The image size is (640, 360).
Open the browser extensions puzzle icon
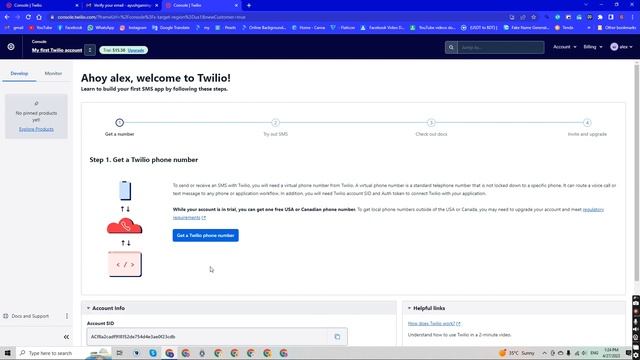(600, 17)
